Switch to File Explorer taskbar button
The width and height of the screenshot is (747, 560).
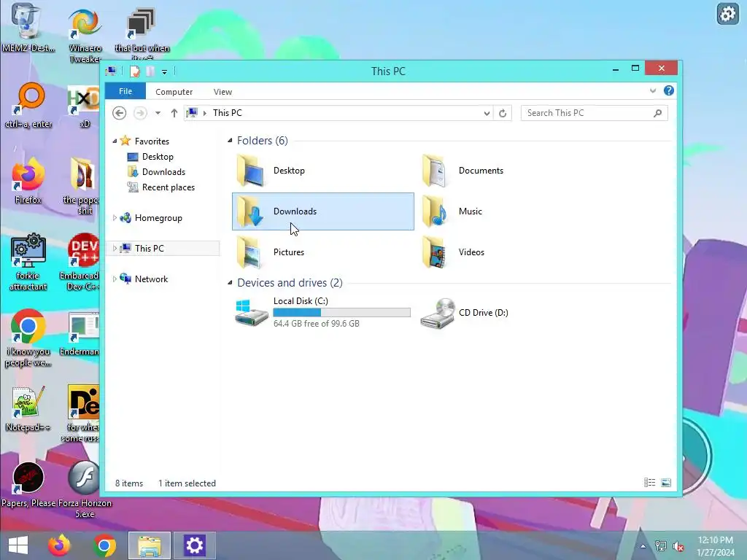click(x=150, y=545)
